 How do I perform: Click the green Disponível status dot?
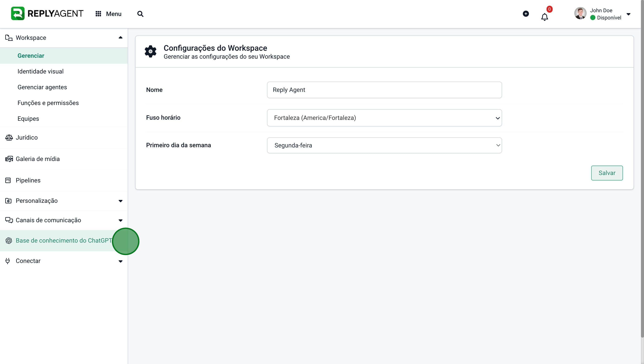[x=593, y=17]
